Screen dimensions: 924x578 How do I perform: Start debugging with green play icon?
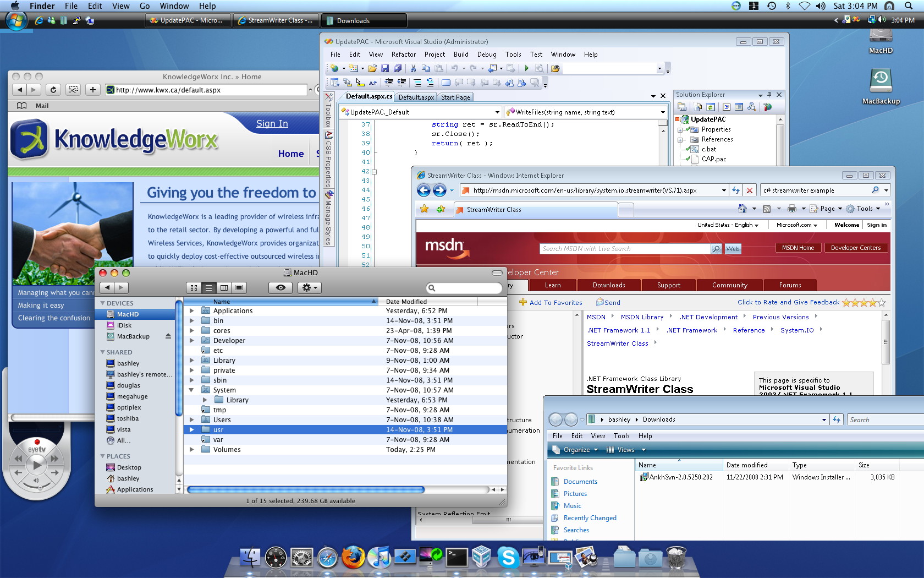click(x=526, y=68)
